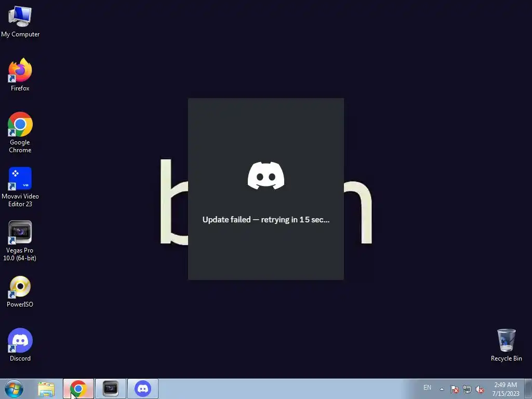Select Vegas Pro 10.0 desktop icon
Screen dimensions: 532x399
(x=20, y=241)
